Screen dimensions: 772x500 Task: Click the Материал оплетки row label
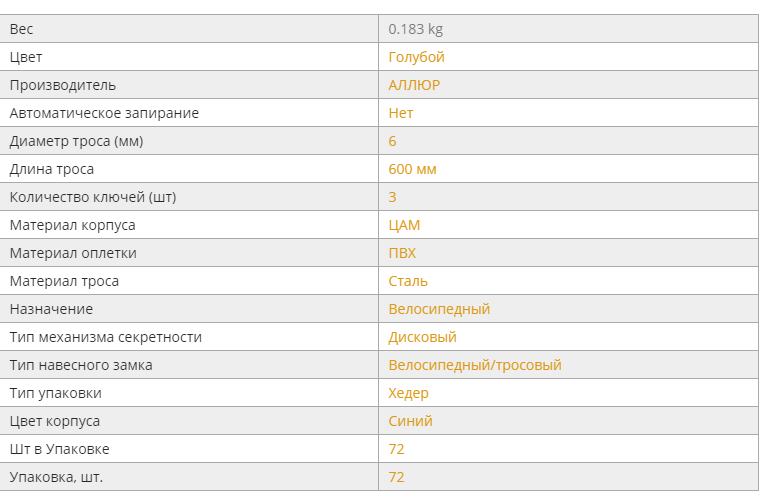[73, 253]
